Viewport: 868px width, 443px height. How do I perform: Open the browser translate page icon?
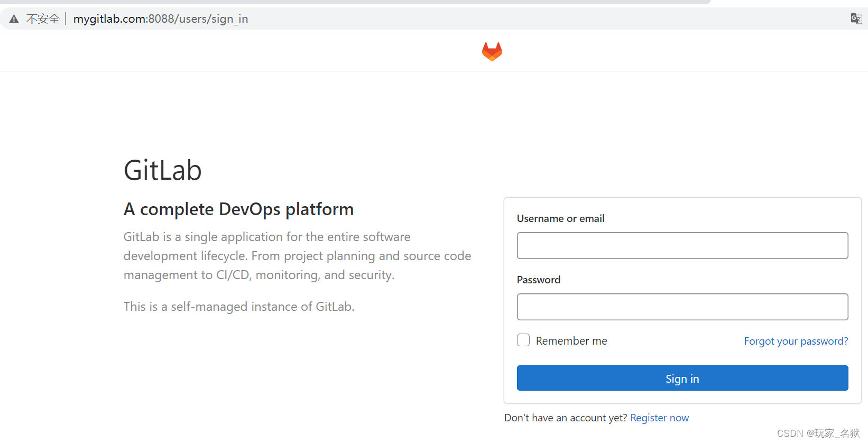tap(856, 19)
